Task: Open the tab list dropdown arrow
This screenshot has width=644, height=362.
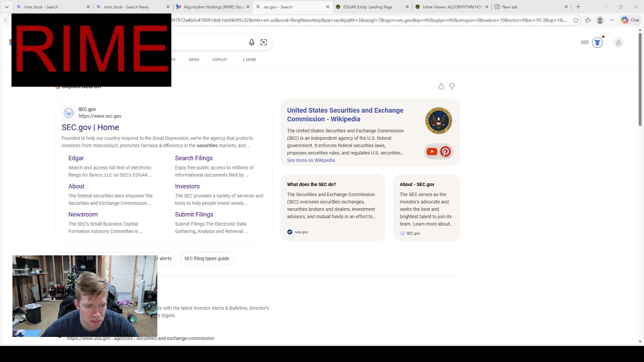Action: [7, 7]
